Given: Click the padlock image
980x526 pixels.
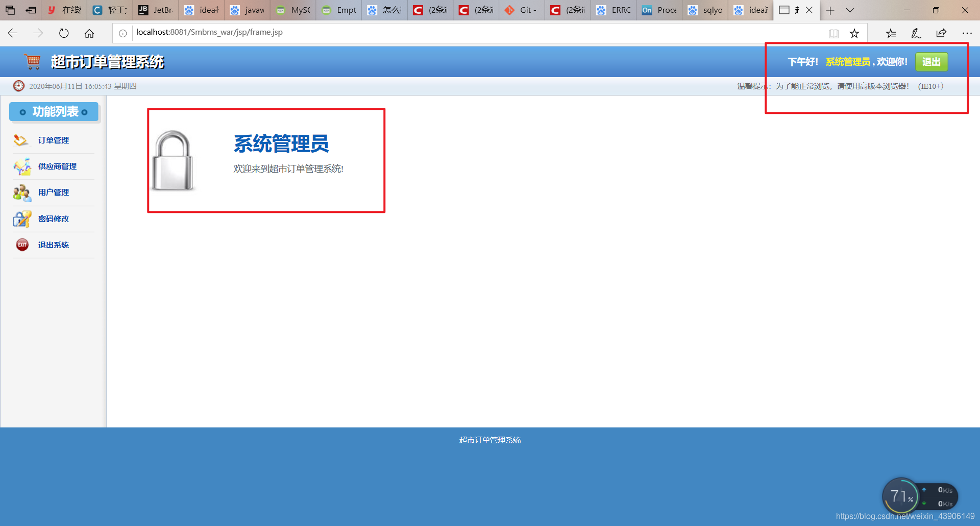Looking at the screenshot, I should (x=173, y=160).
